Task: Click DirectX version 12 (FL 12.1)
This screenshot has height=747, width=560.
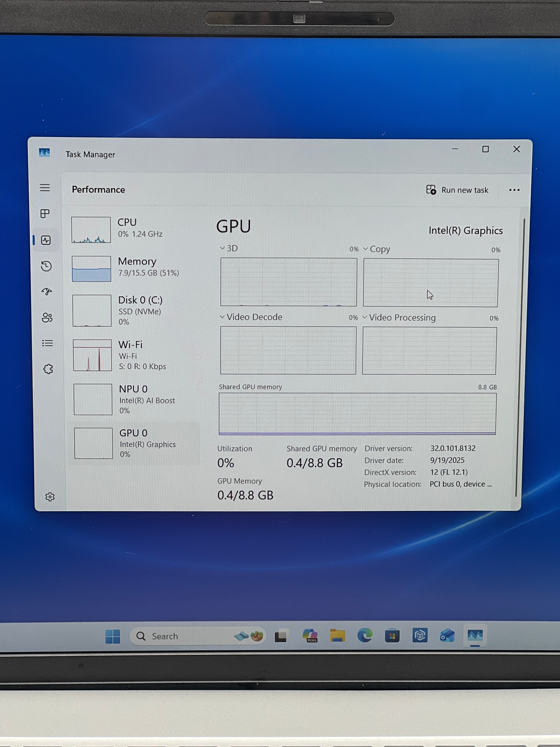Action: pyautogui.click(x=449, y=472)
